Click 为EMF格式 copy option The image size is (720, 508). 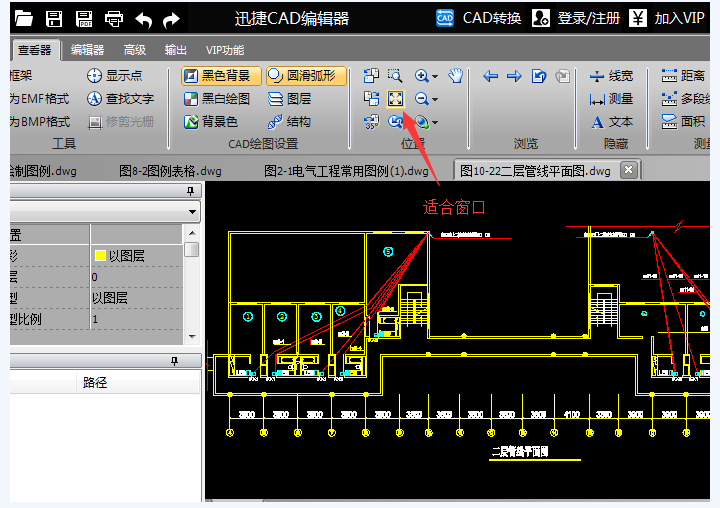(x=39, y=98)
